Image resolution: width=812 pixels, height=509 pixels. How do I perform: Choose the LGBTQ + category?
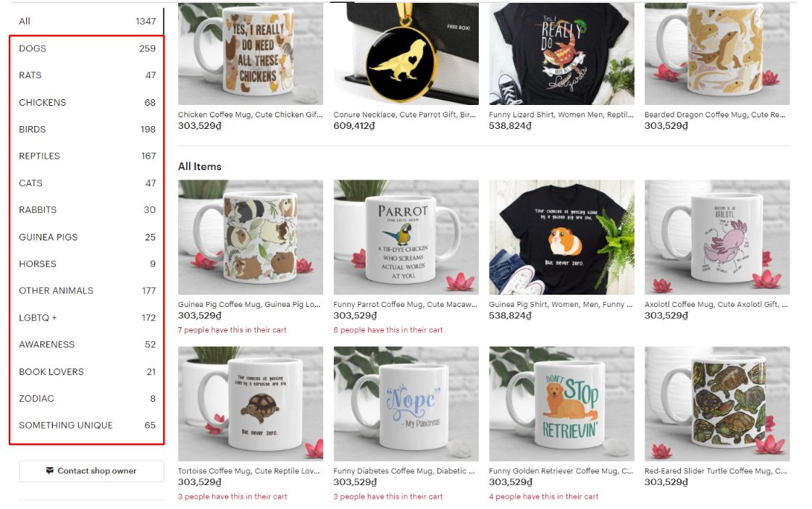click(87, 317)
